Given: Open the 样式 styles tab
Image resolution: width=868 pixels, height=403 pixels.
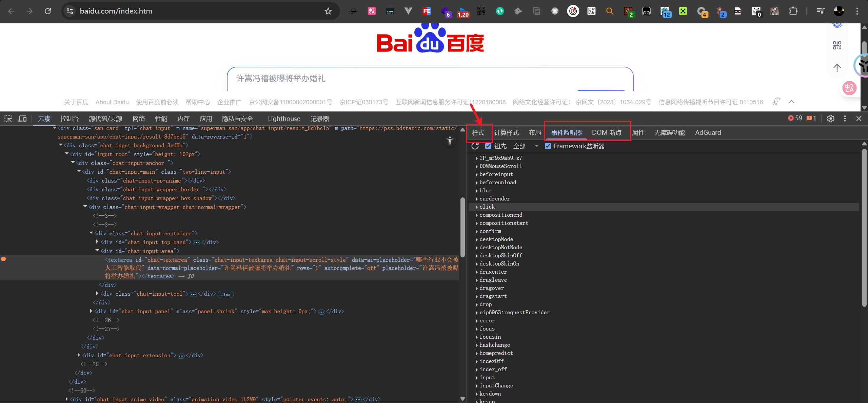Looking at the screenshot, I should 478,133.
